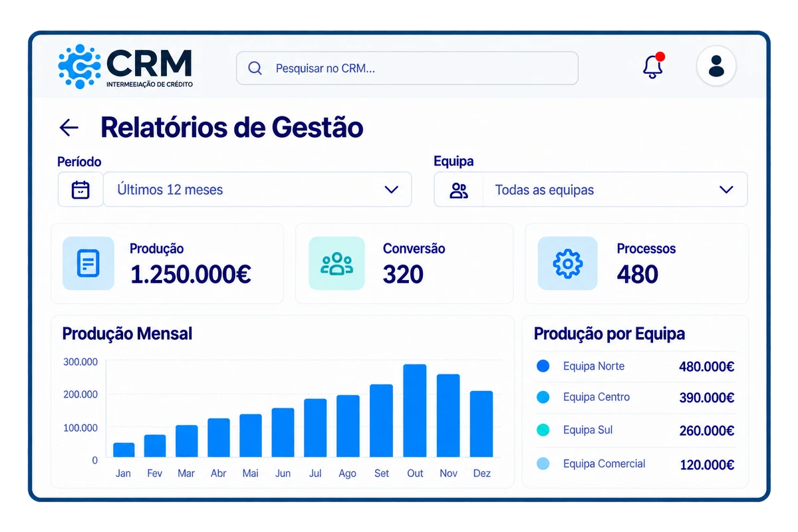Viewport: 798px width, 532px height.
Task: Click the 480.000€ amount
Action: pyautogui.click(x=707, y=366)
